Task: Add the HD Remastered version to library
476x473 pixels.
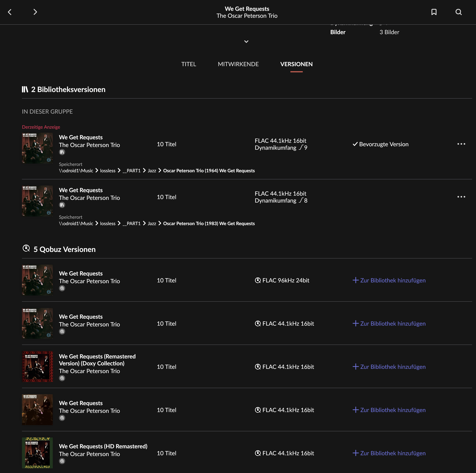Action: [389, 453]
